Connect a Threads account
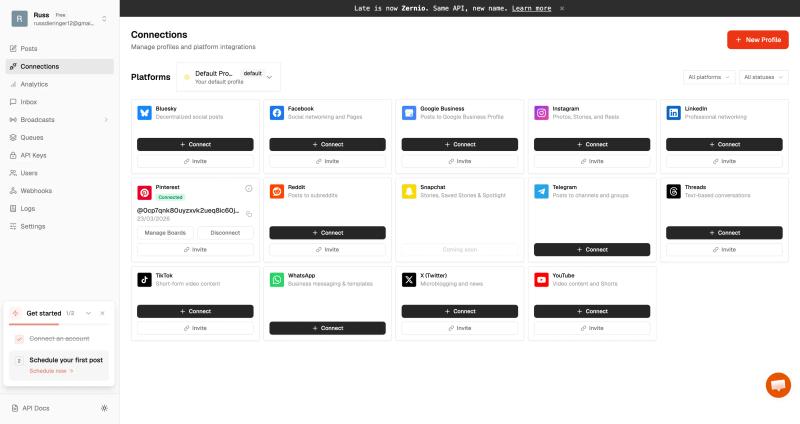Image resolution: width=800 pixels, height=424 pixels. pyautogui.click(x=724, y=233)
